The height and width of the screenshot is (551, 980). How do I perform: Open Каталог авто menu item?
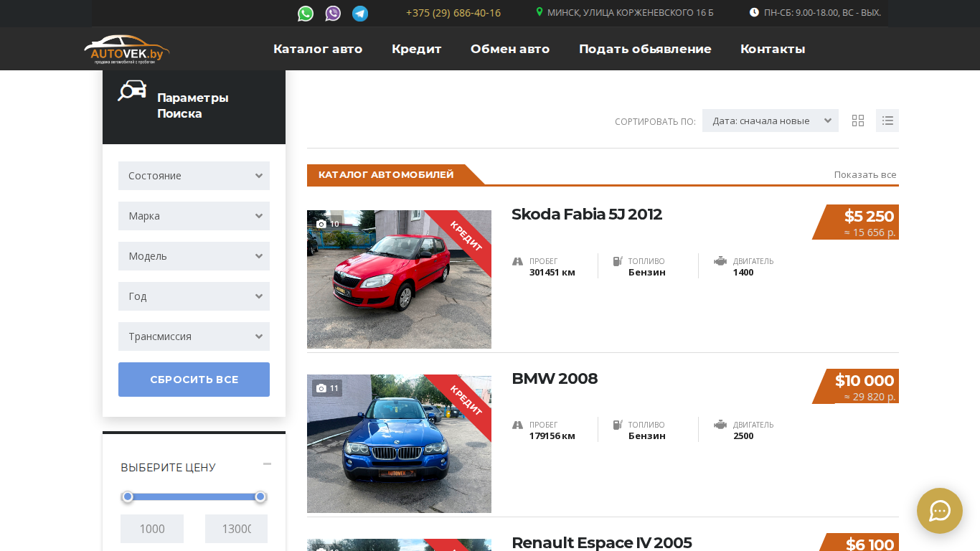click(x=318, y=49)
